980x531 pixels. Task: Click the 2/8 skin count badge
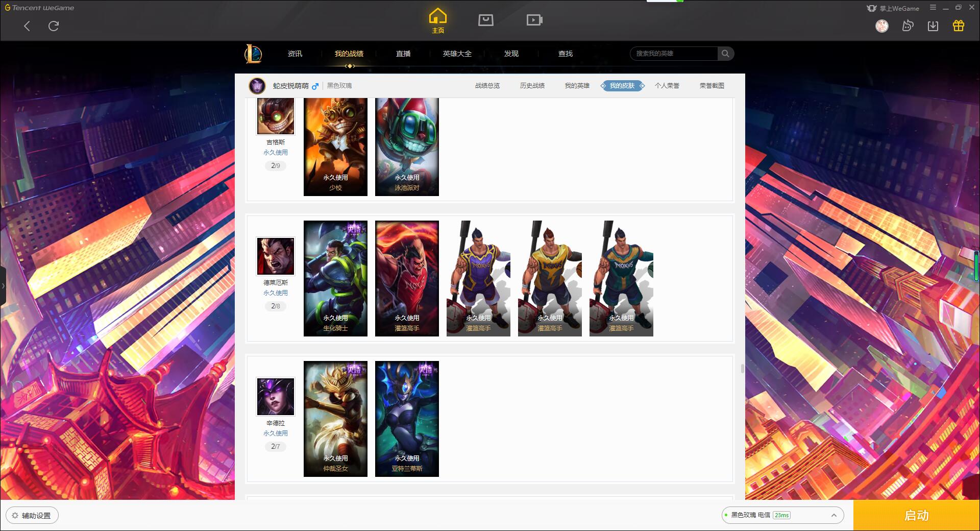tap(276, 306)
